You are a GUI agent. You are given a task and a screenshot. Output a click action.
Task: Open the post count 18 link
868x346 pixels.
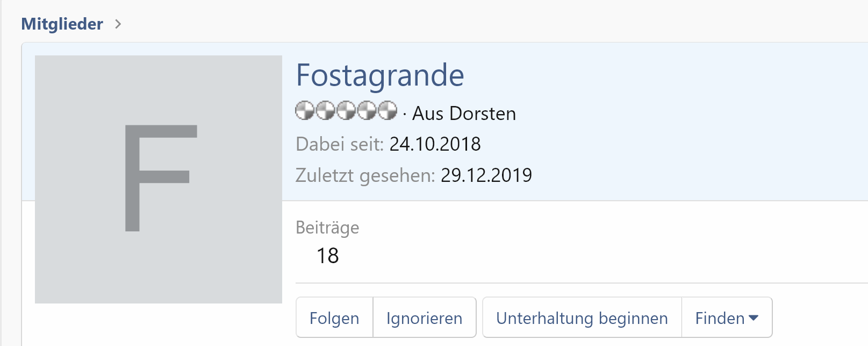click(x=327, y=256)
